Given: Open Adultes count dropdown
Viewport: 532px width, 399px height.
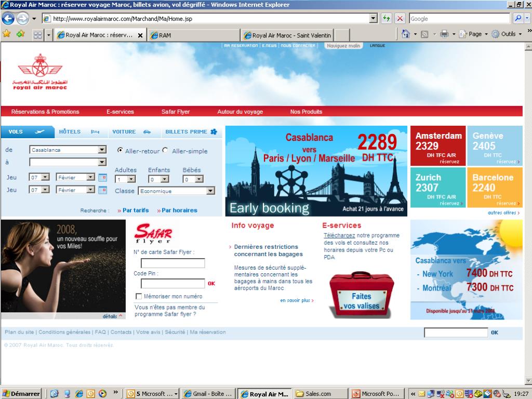Looking at the screenshot, I should point(131,179).
